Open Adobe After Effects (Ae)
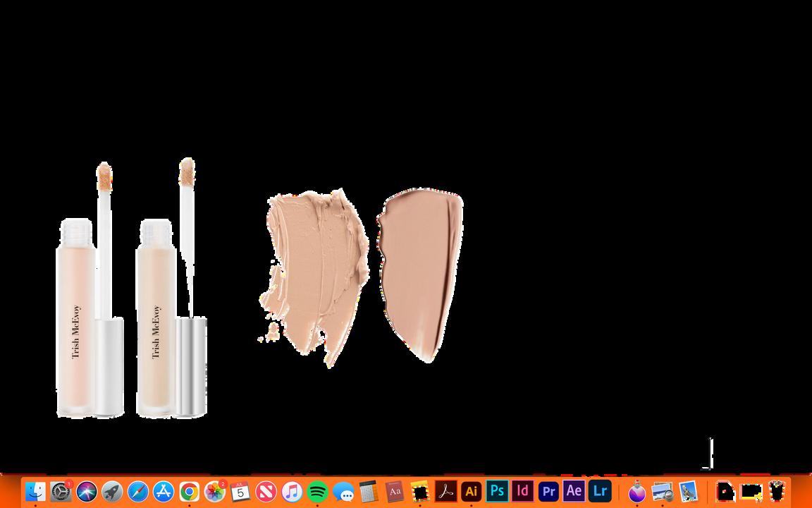The height and width of the screenshot is (508, 812). click(574, 491)
